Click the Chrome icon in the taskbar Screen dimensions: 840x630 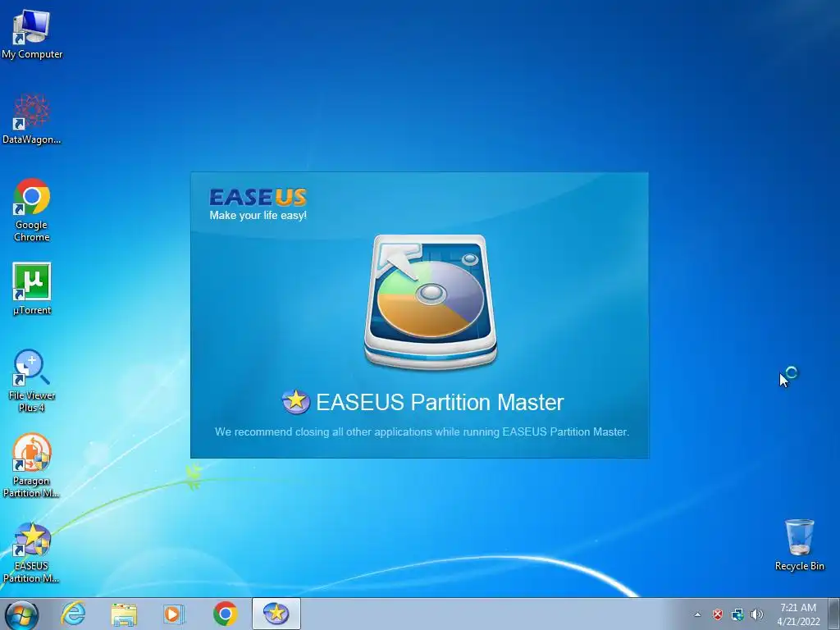(x=225, y=614)
